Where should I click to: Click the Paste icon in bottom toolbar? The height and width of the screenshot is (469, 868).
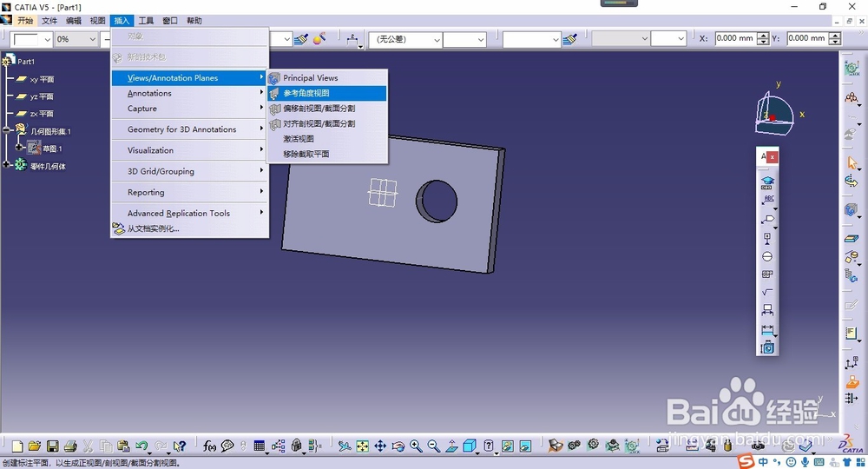click(x=123, y=446)
